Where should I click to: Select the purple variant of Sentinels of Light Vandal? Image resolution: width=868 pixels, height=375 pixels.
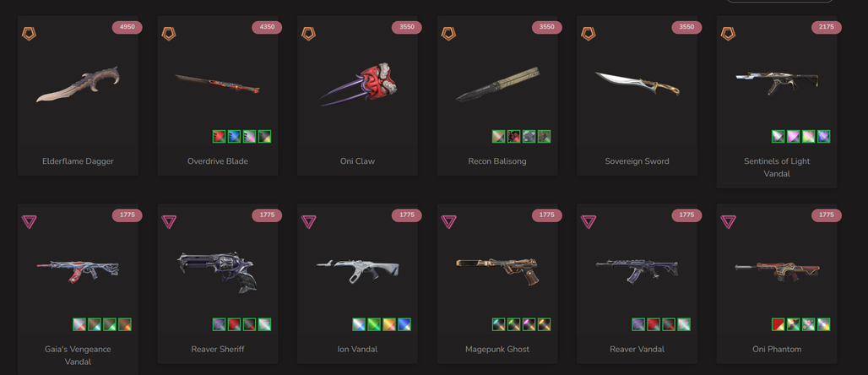coord(823,136)
